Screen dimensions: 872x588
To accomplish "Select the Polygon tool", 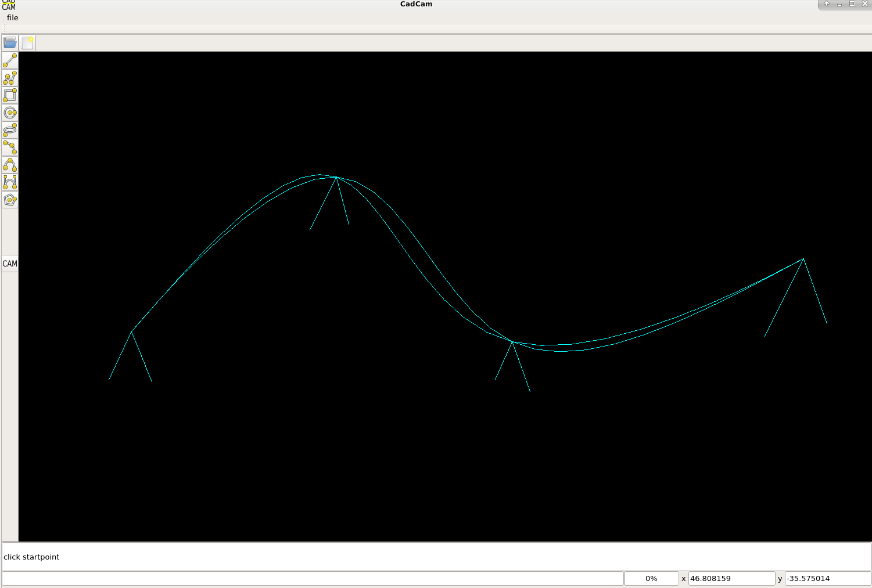I will click(x=10, y=200).
